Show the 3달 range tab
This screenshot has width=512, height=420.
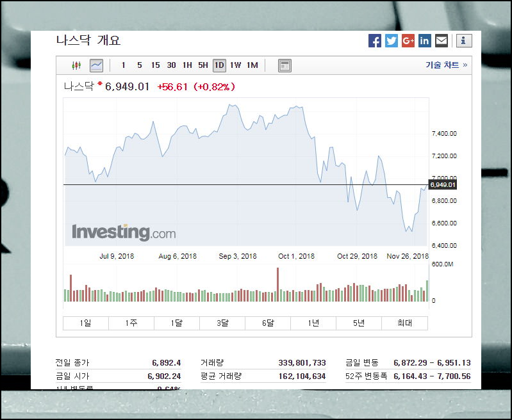point(222,323)
